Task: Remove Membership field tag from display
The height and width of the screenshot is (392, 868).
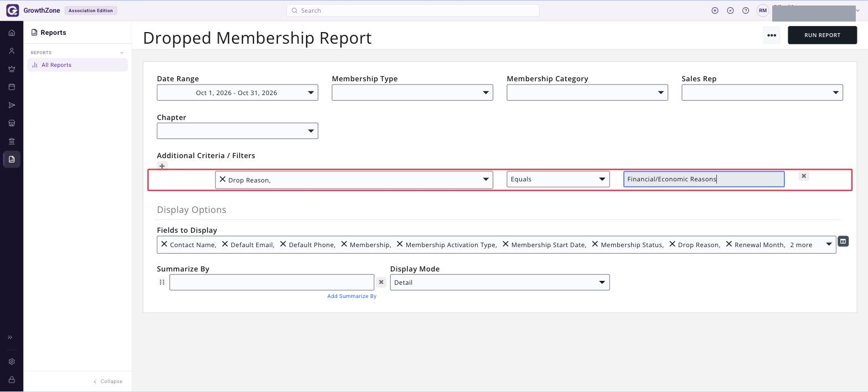Action: click(x=344, y=244)
